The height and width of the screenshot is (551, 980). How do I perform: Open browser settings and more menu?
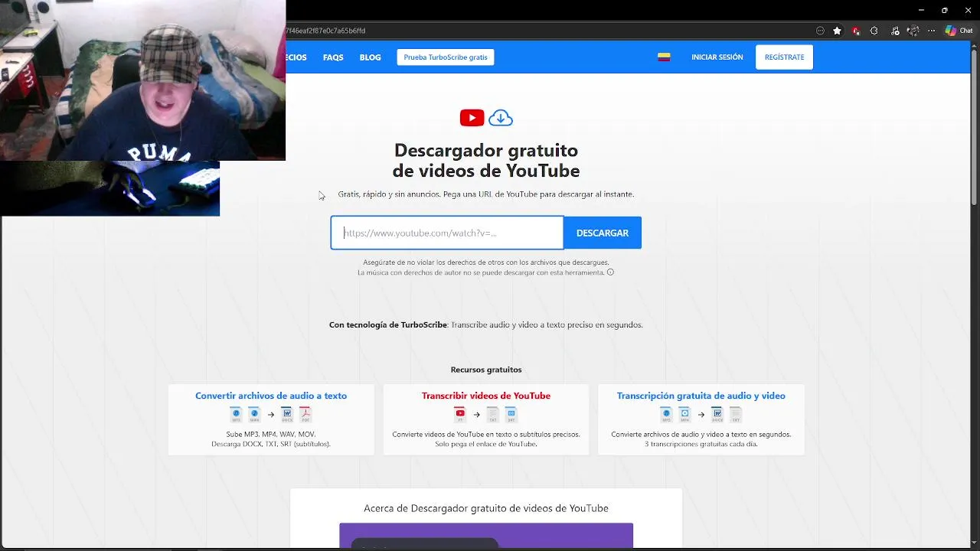click(x=932, y=31)
